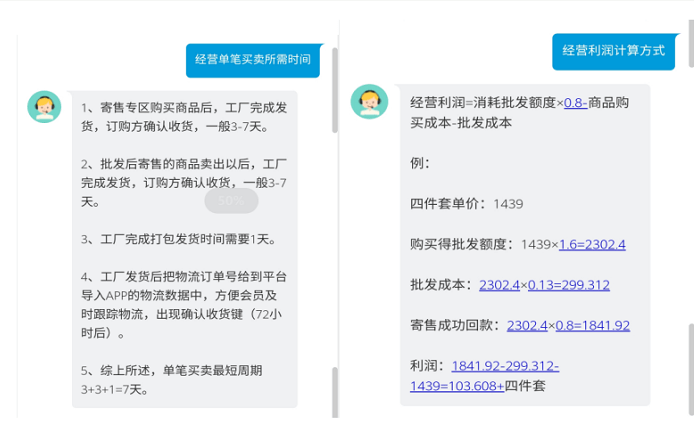Click the paragraph 3、工厂完成打包发货时间需要1天

178,240
